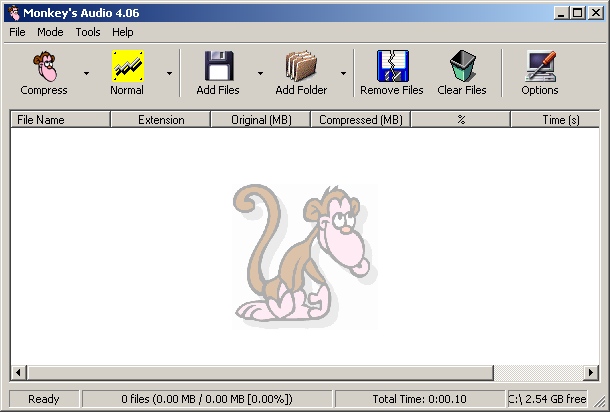Screen dimensions: 610x412
Task: Open Options via the computer screwdriver icon
Action: click(540, 66)
